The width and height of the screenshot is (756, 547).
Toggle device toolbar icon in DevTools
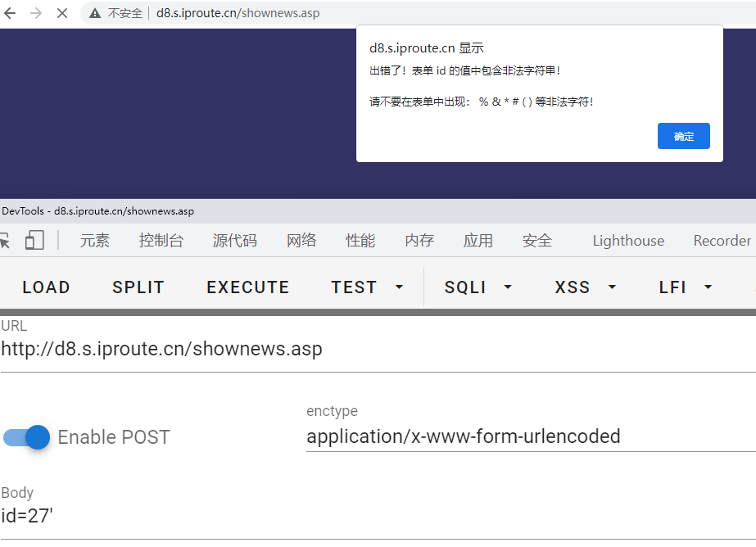tap(34, 240)
